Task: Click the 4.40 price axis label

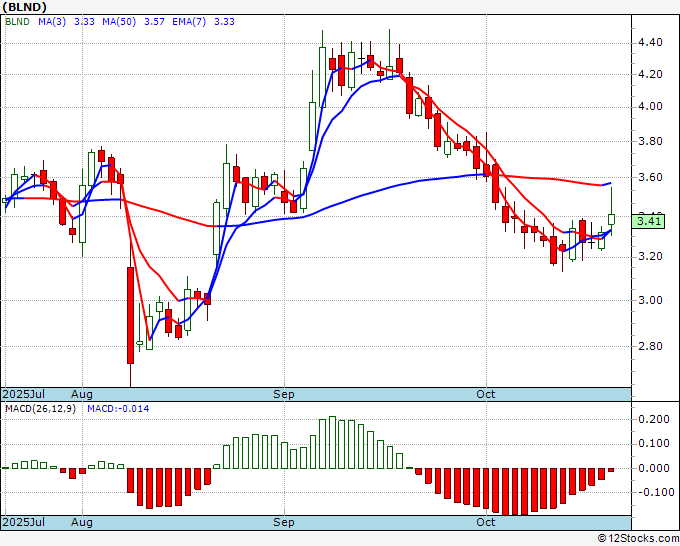Action: pyautogui.click(x=650, y=43)
